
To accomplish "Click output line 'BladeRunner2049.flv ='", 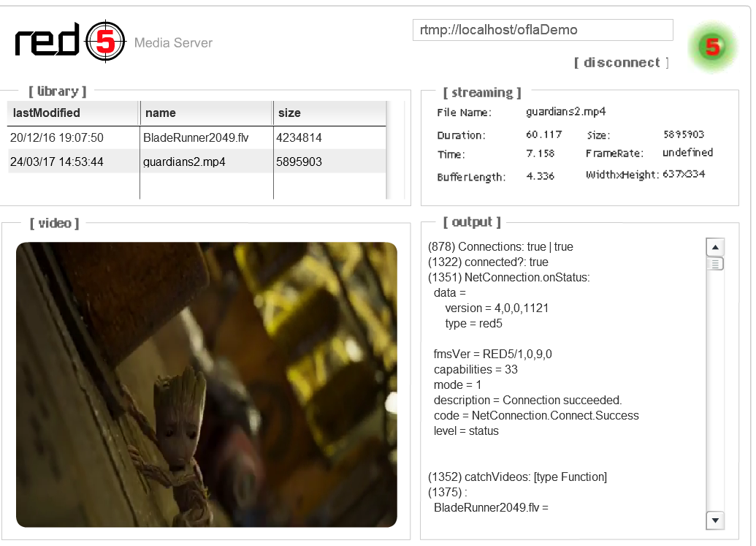I will click(x=491, y=507).
